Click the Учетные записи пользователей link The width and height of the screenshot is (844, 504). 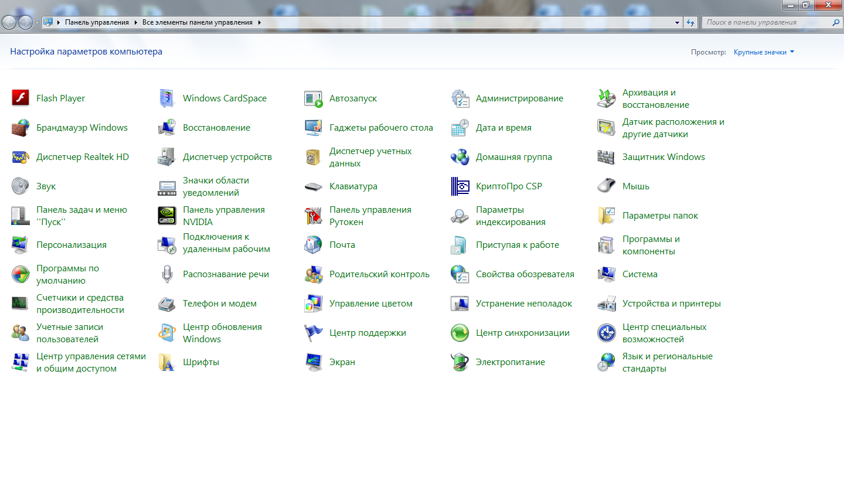click(70, 333)
